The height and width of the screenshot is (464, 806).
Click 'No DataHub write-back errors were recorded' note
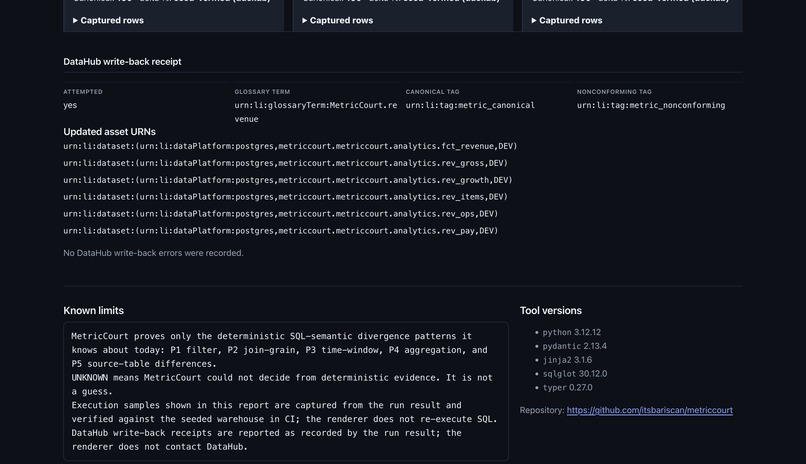(x=153, y=253)
